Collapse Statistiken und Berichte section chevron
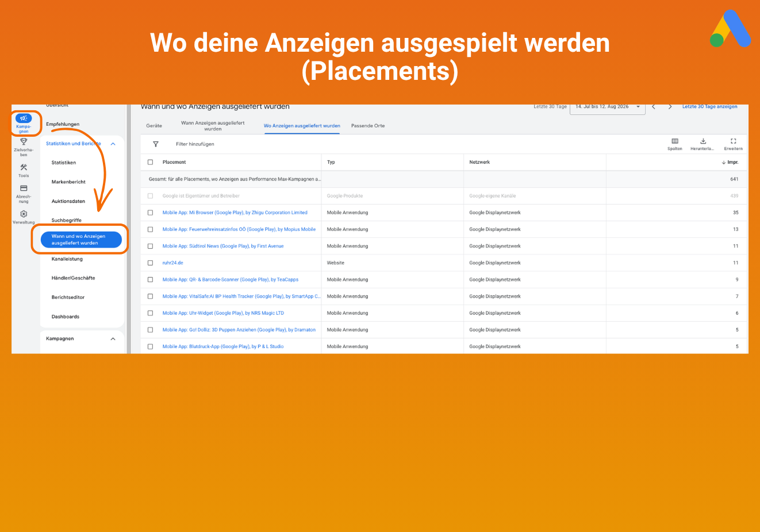This screenshot has height=532, width=760. (x=113, y=144)
